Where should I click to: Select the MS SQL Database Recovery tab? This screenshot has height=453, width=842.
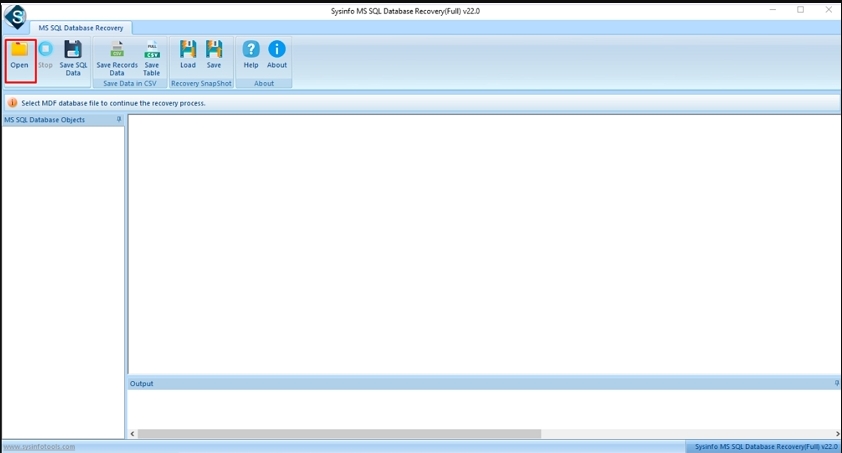point(81,28)
